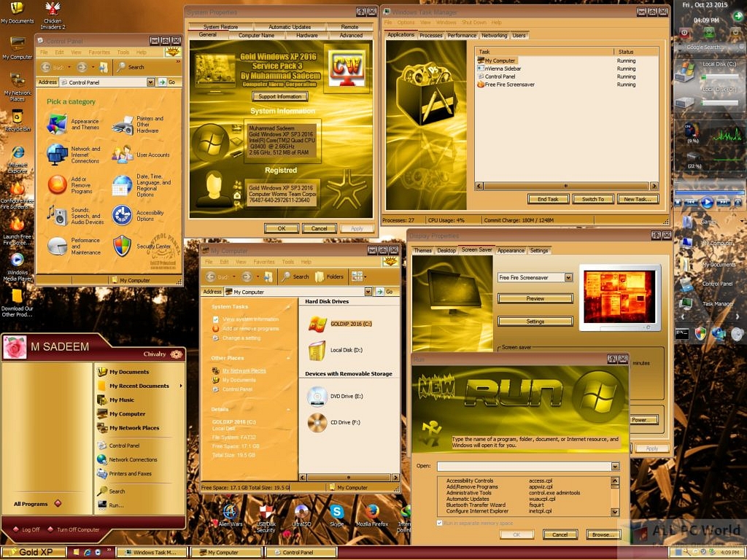Open the Hardware tab in System Properties
747x560 pixels.
tap(307, 35)
